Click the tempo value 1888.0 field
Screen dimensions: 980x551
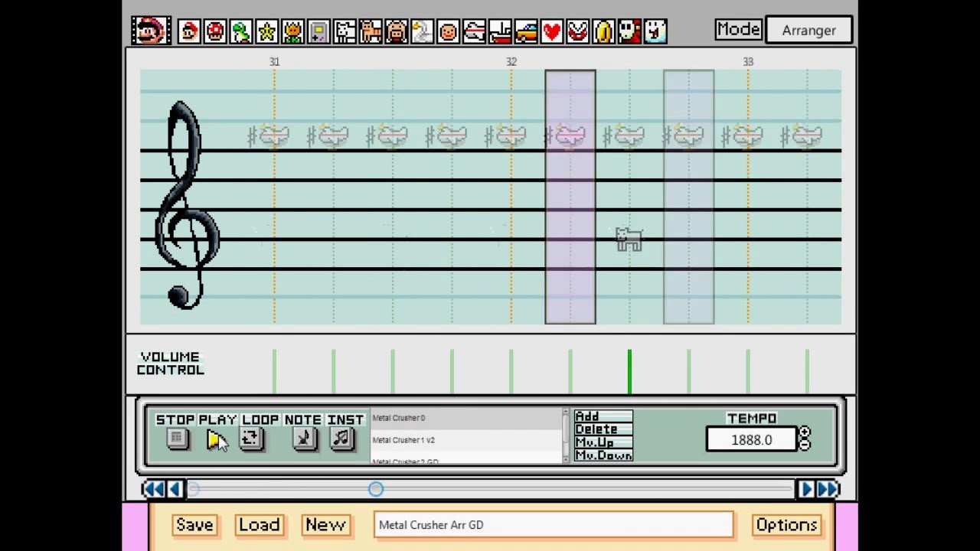pyautogui.click(x=752, y=440)
